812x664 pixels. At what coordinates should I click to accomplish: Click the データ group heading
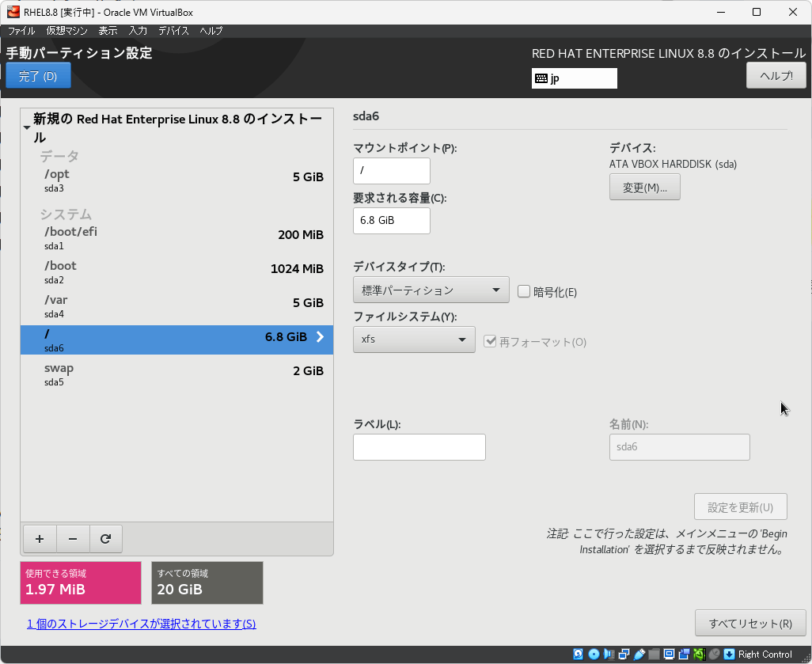click(x=59, y=155)
